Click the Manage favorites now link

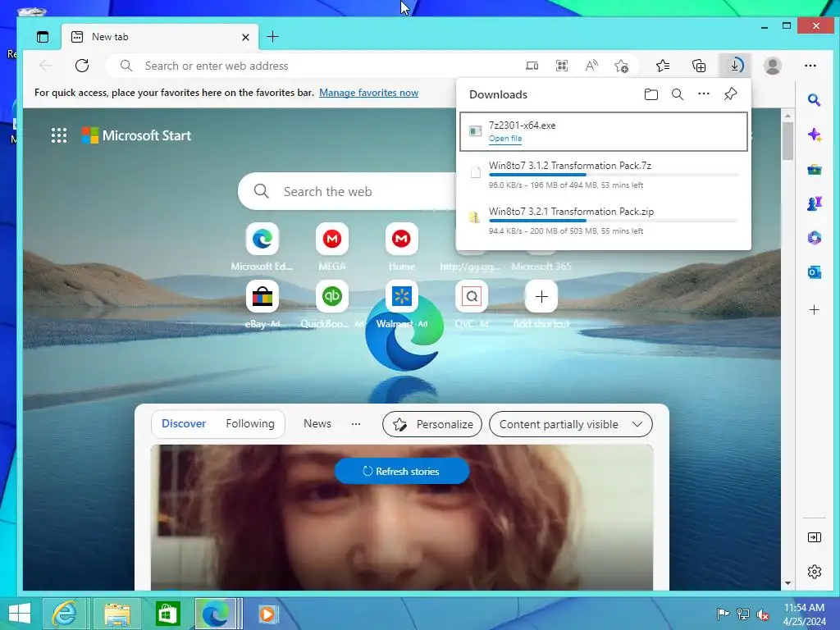coord(368,92)
